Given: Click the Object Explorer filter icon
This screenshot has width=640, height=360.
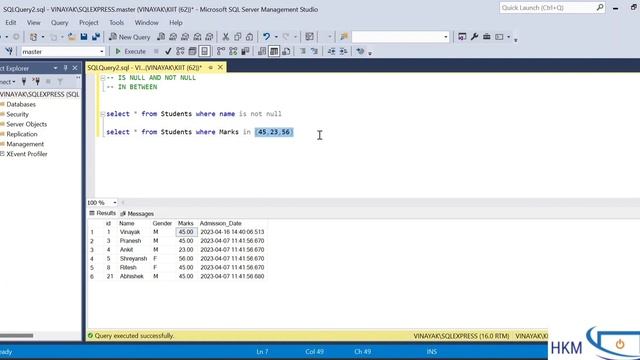Looking at the screenshot, I should [x=60, y=82].
